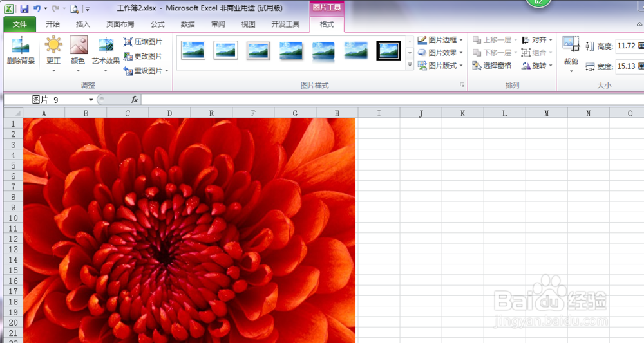Click the Undo icon in quick access toolbar
This screenshot has width=644, height=343.
pos(37,8)
